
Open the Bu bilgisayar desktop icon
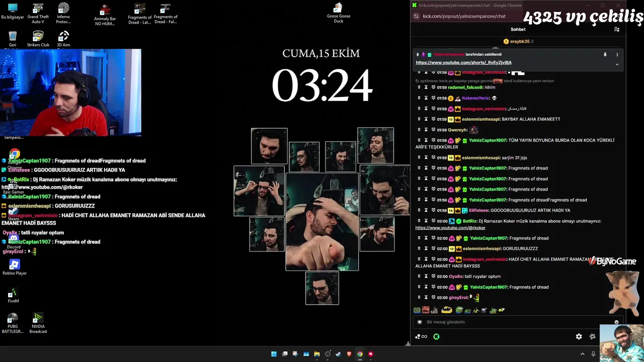pyautogui.click(x=13, y=11)
